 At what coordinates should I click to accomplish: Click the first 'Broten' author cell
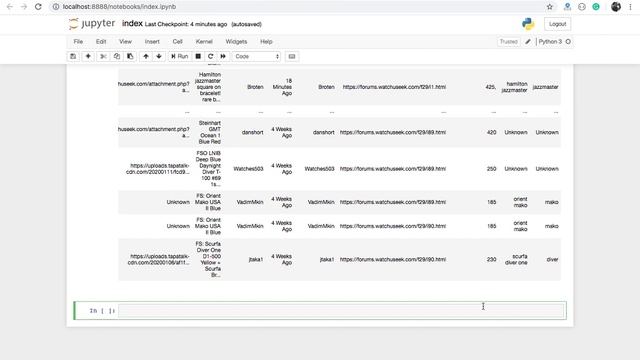tap(255, 87)
